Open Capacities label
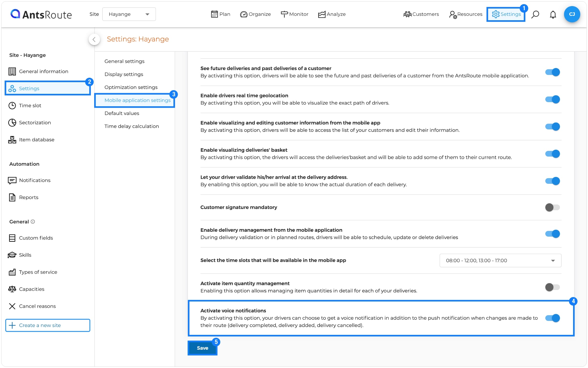The width and height of the screenshot is (588, 368). pos(31,289)
